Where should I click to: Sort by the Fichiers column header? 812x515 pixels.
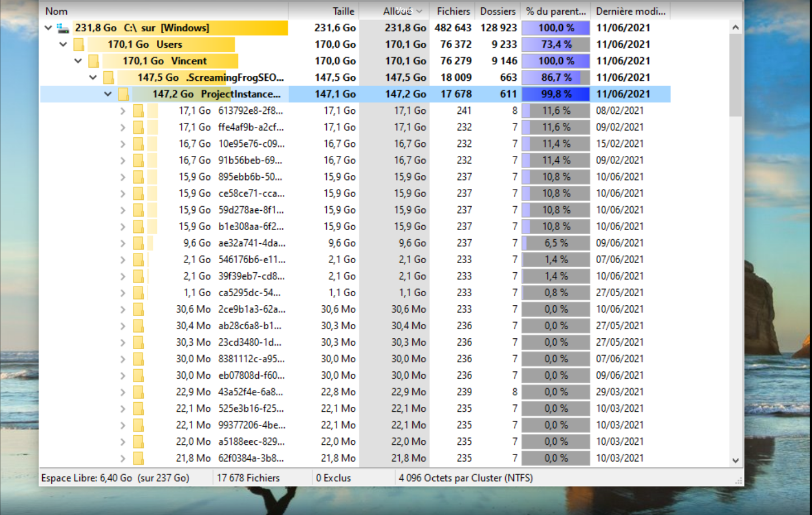point(453,11)
